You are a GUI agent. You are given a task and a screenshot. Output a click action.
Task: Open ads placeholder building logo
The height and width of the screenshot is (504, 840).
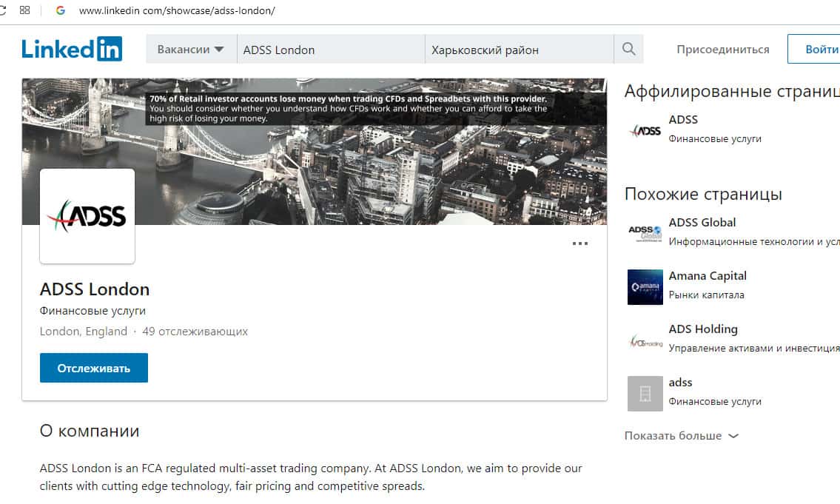point(645,394)
